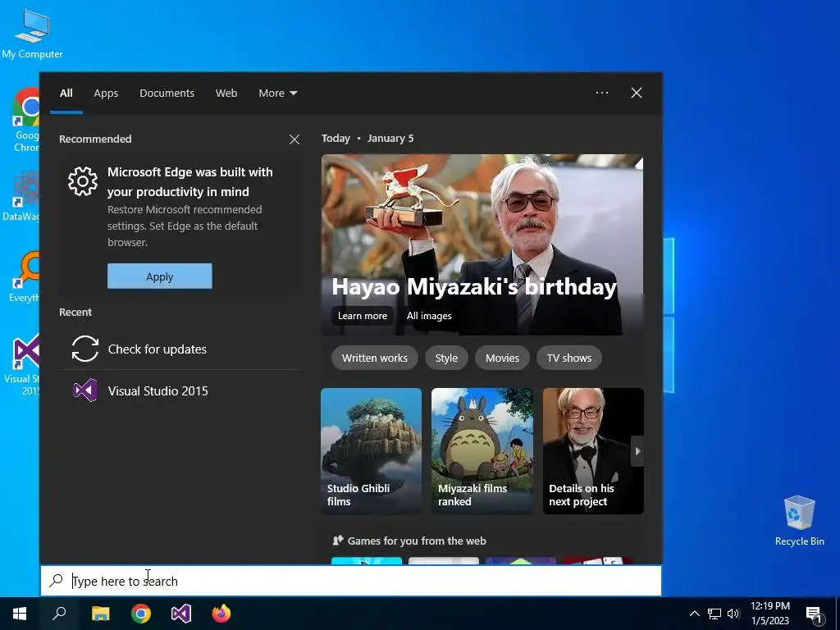Click the gear icon in Recommended card
This screenshot has height=630, width=840.
point(83,181)
